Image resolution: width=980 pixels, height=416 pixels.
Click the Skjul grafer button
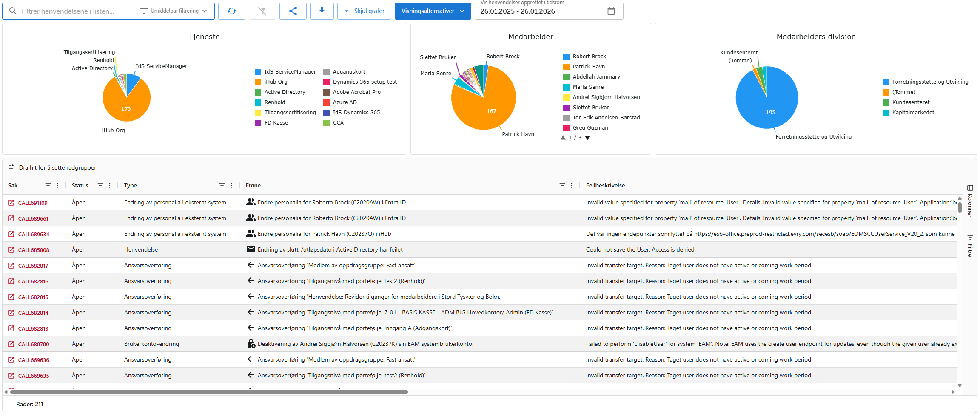click(x=364, y=11)
